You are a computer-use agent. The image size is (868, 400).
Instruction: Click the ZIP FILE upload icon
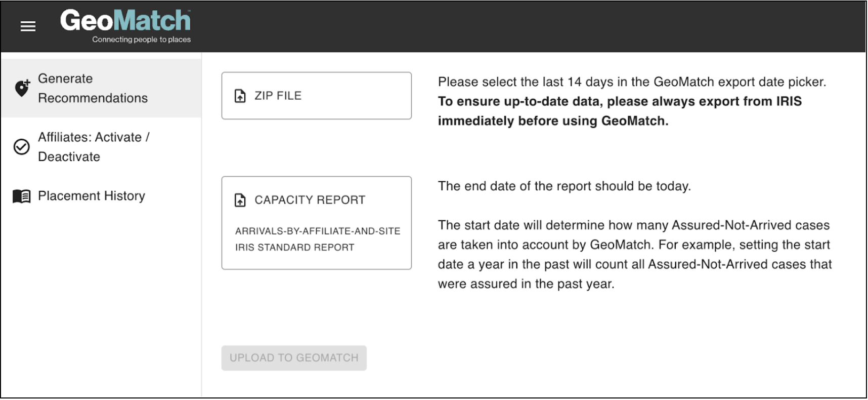coord(240,96)
